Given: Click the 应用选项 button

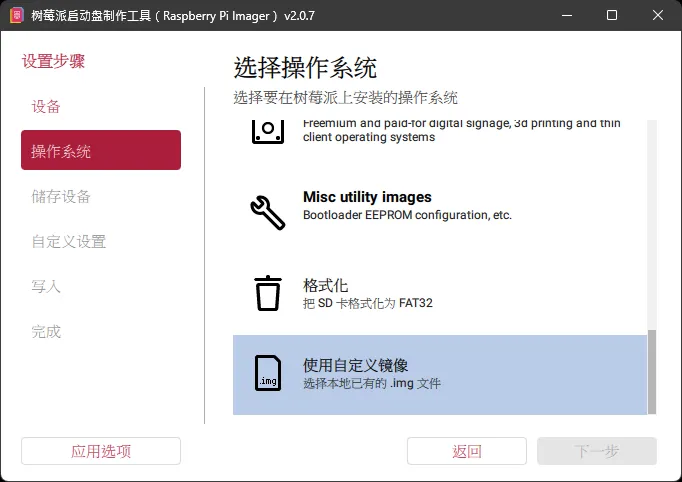Looking at the screenshot, I should pyautogui.click(x=101, y=451).
